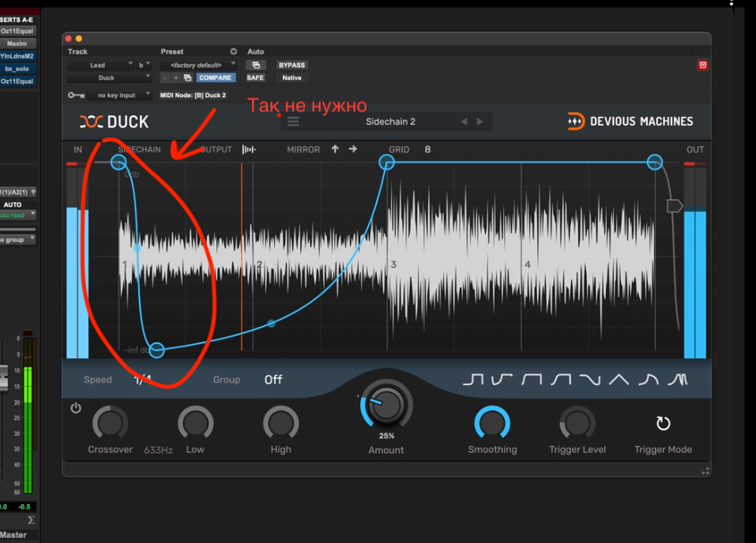Select the top-right curve end node
756x543 pixels.
[x=654, y=162]
